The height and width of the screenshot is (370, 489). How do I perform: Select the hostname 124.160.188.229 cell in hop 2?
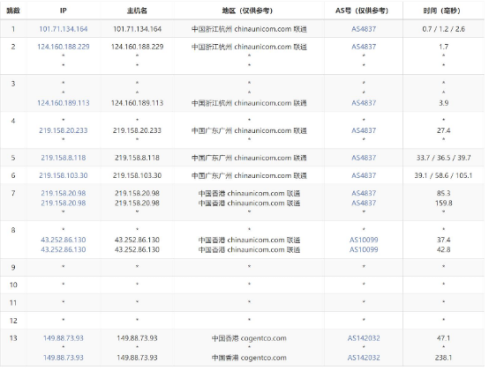[137, 47]
